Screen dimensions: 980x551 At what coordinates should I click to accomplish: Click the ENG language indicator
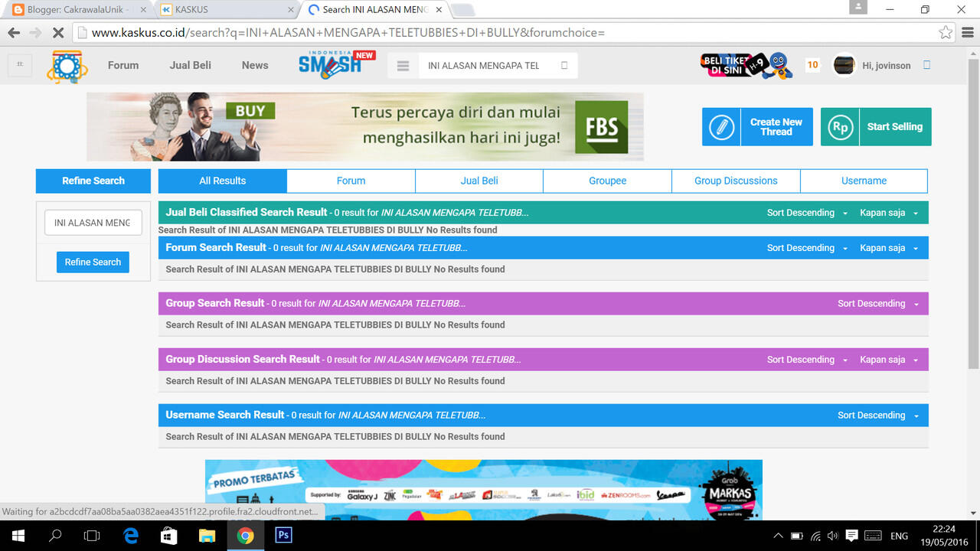(899, 536)
